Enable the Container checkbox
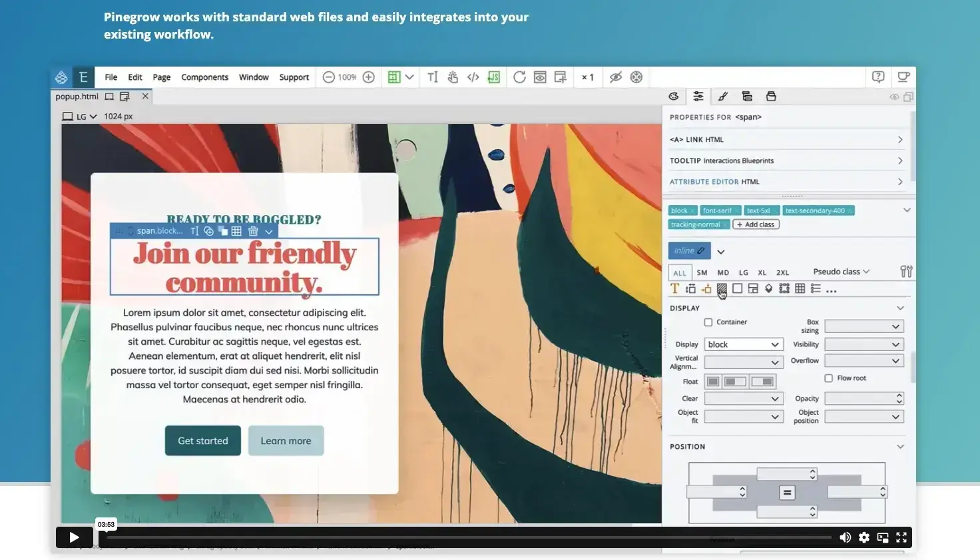This screenshot has width=980, height=560. point(708,322)
